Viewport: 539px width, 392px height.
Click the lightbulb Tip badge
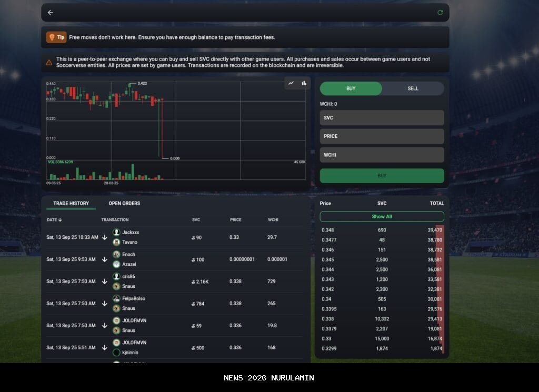(57, 37)
